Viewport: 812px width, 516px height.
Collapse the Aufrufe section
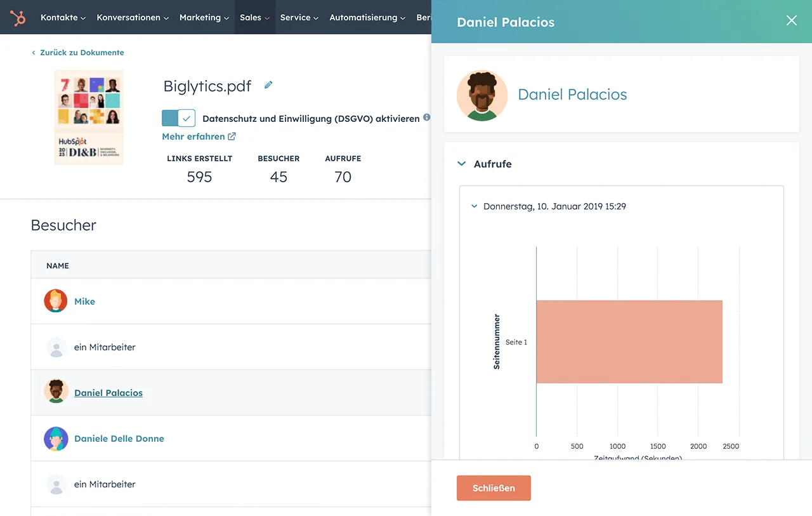[461, 164]
